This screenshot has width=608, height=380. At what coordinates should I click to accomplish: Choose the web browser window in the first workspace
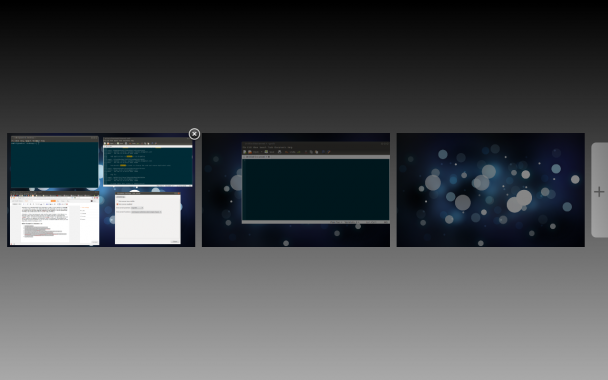pos(55,218)
